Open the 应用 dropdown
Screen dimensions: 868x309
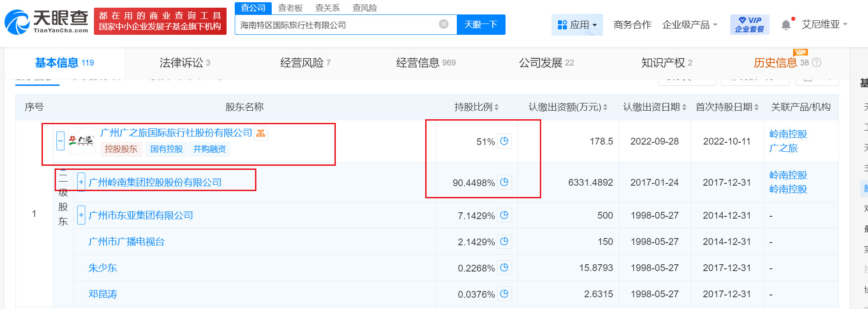577,25
